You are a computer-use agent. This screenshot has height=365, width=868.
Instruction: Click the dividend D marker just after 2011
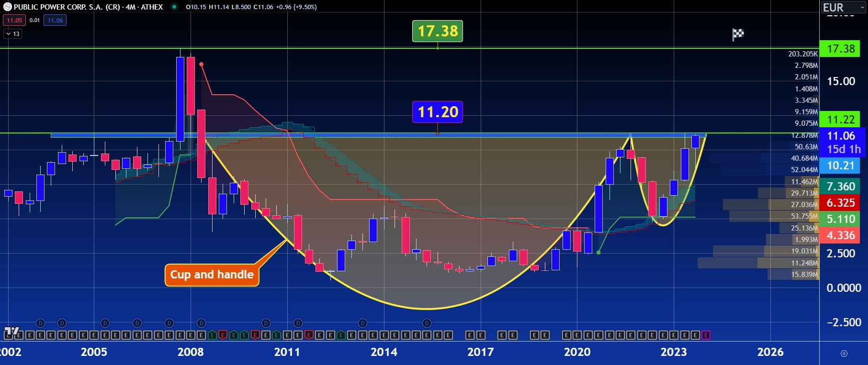(x=298, y=323)
